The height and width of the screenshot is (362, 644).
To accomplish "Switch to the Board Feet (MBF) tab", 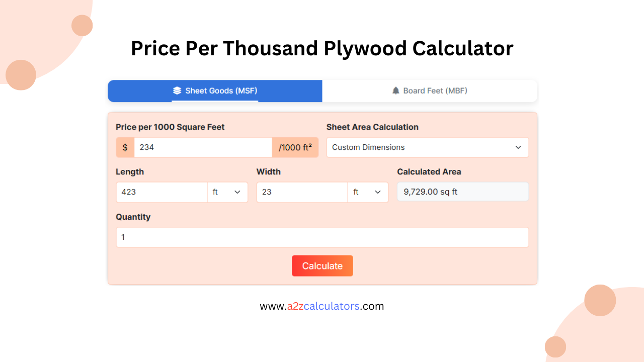I will point(430,90).
